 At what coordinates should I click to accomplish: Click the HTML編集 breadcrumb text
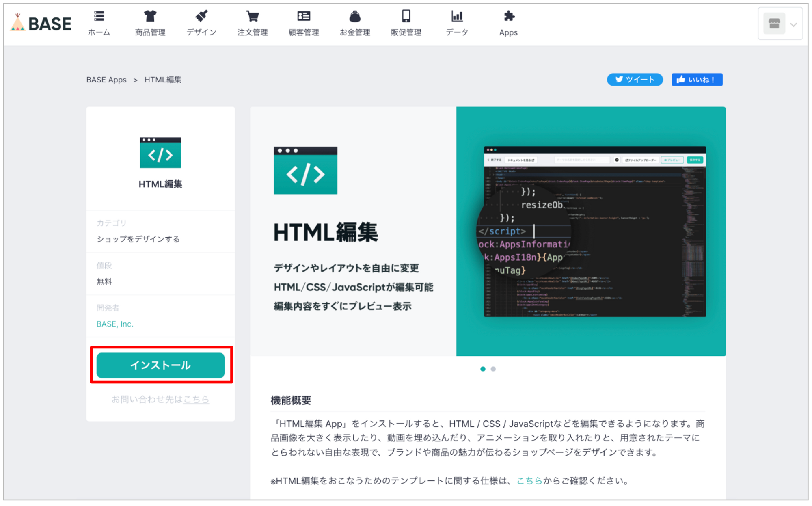(x=163, y=80)
